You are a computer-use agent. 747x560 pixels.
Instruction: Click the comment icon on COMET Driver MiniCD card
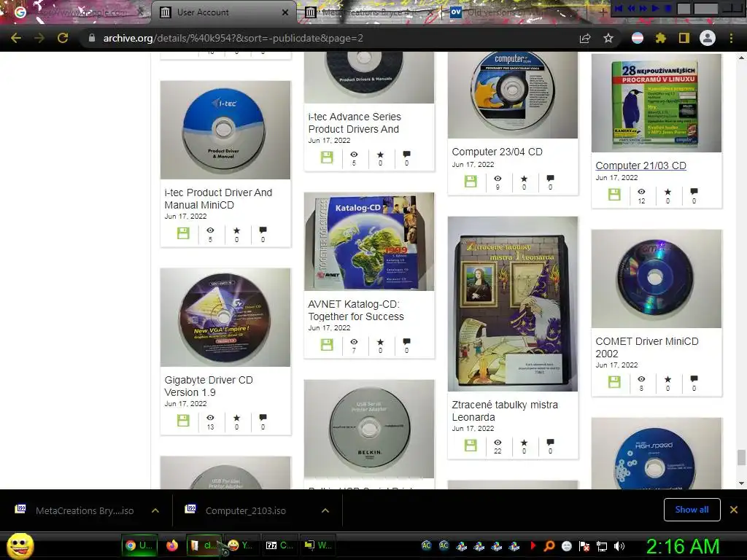(694, 379)
